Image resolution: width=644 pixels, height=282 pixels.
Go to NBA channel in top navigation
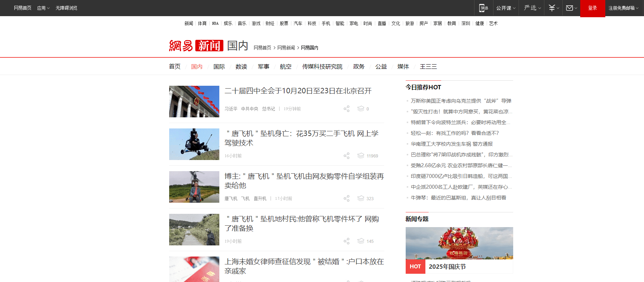coord(215,23)
